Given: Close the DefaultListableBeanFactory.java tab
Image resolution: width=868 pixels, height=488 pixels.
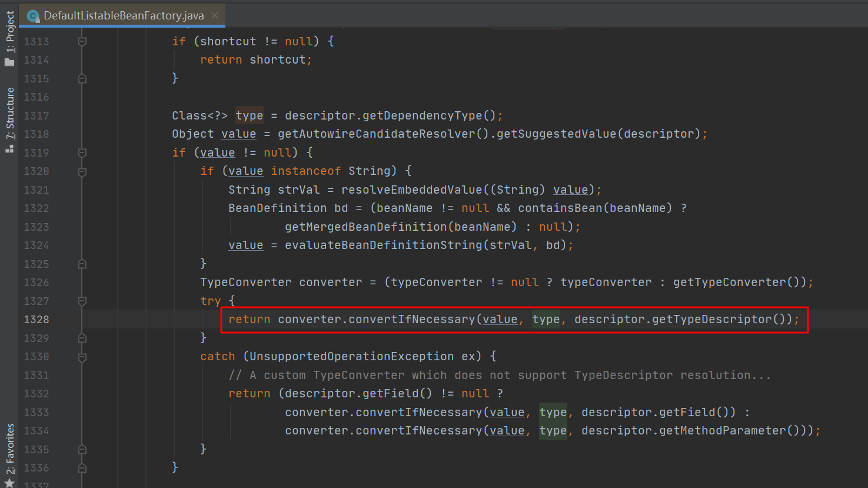Looking at the screenshot, I should coord(215,15).
